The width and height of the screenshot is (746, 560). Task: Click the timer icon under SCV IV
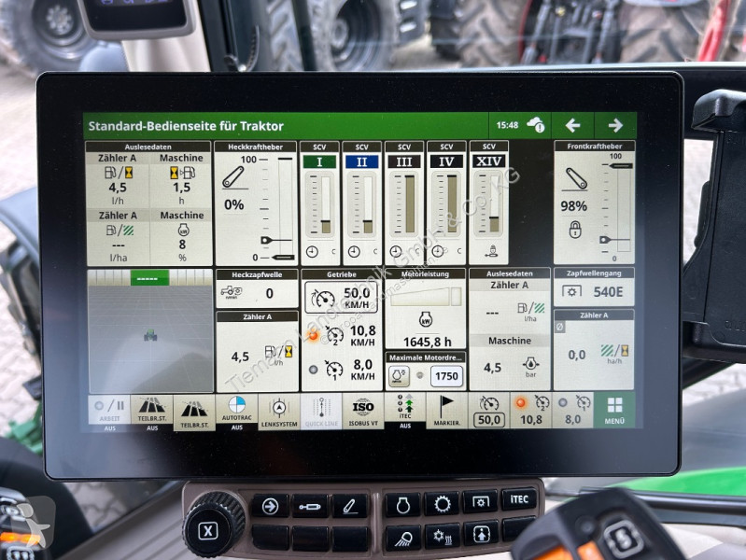(438, 251)
